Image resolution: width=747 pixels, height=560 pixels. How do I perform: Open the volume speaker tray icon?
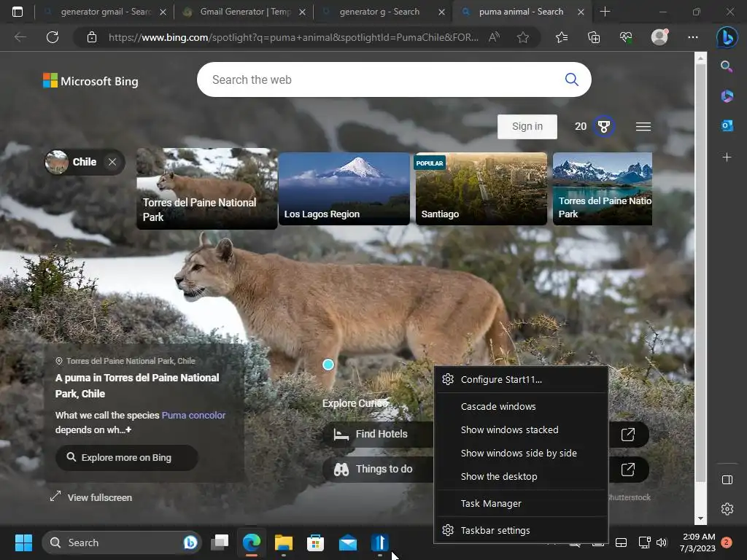[661, 542]
